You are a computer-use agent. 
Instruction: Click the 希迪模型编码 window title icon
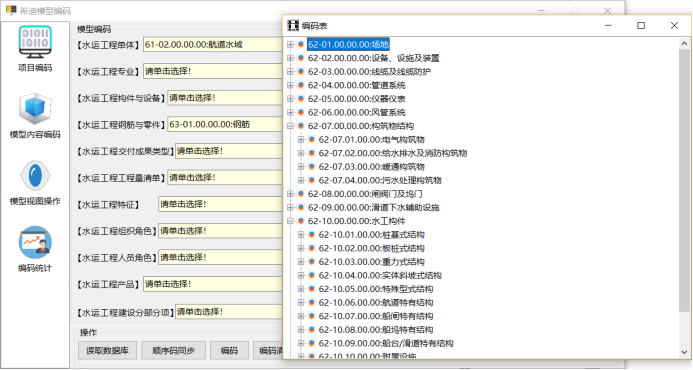coord(11,10)
